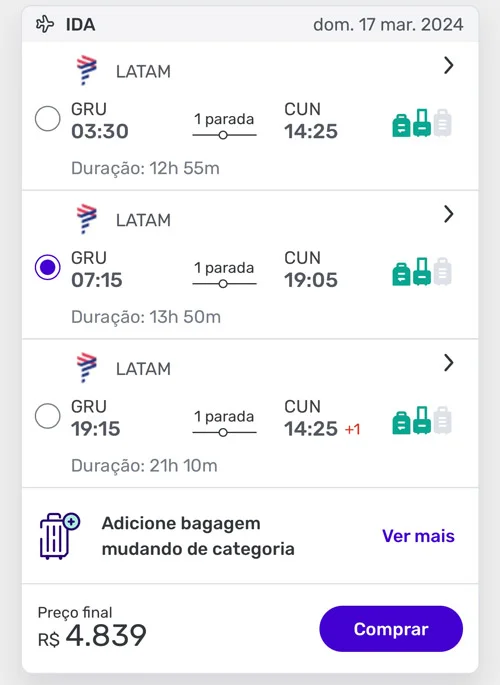Click the LATAM logo of the 07:15 flight
The width and height of the screenshot is (500, 685).
tap(86, 219)
